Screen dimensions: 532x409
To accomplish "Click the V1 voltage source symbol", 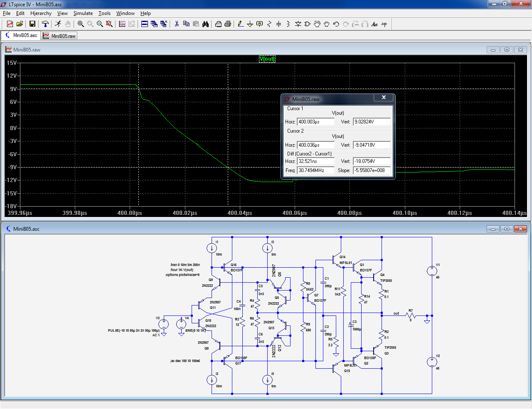I will (432, 271).
